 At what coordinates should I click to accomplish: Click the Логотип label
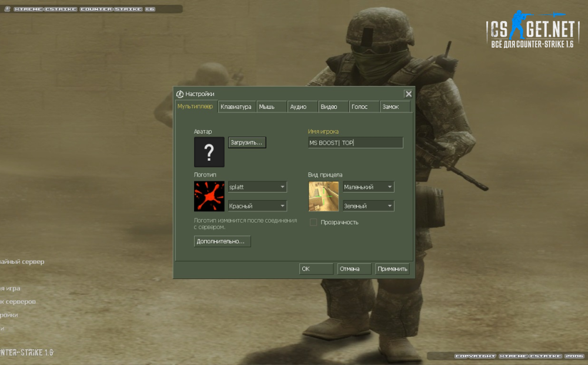click(x=205, y=175)
